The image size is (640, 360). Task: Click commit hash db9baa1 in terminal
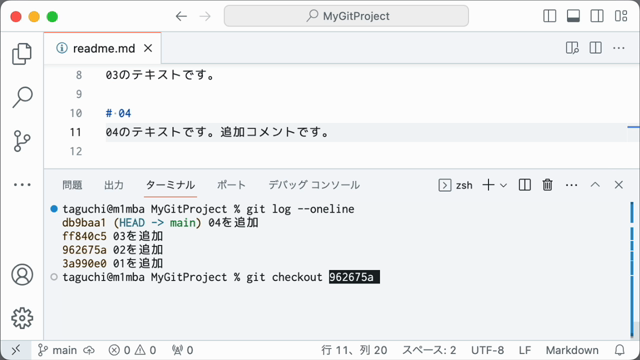click(84, 223)
